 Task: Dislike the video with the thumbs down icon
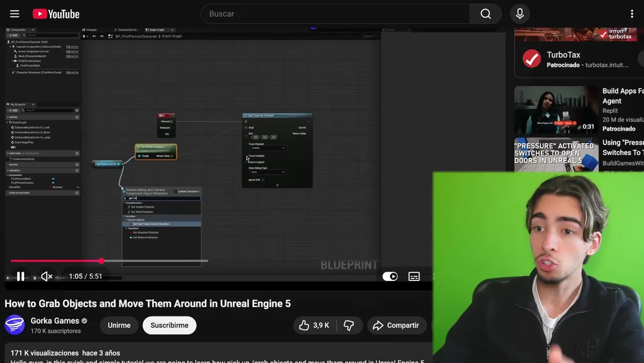(x=349, y=325)
